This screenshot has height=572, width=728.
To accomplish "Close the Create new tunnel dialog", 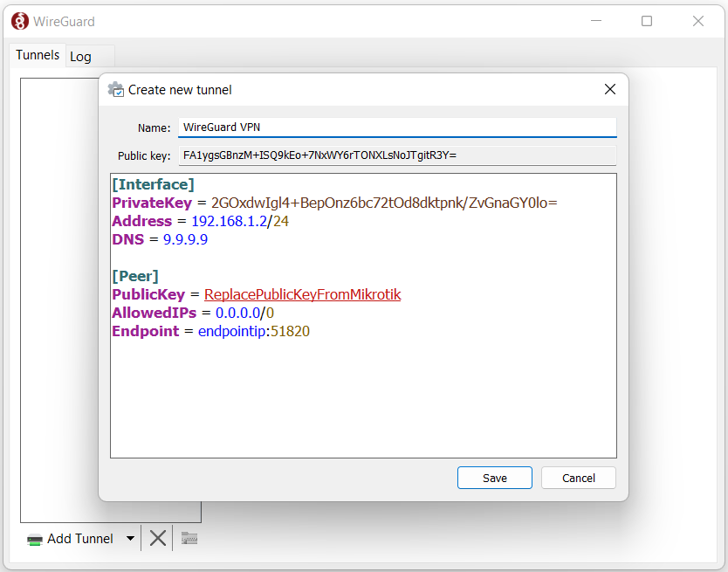I will click(x=610, y=90).
